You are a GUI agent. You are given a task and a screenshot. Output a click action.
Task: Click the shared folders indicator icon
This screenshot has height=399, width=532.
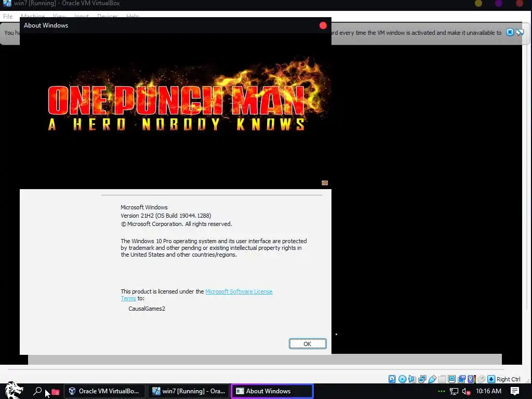point(442,379)
